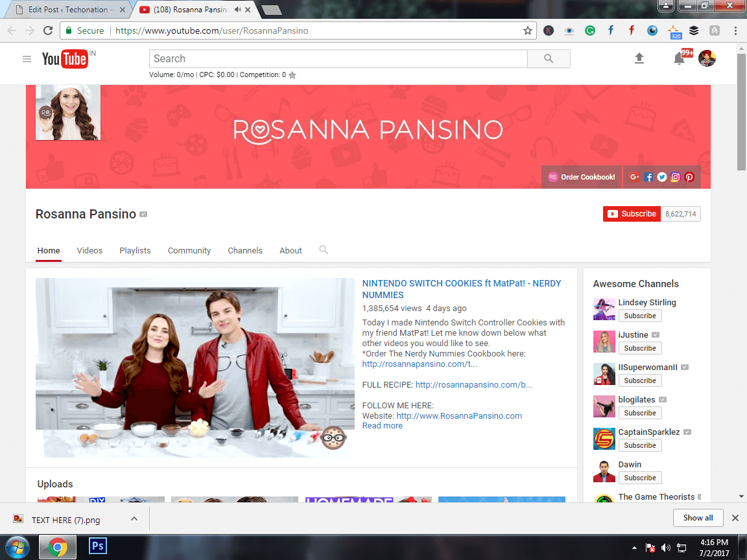Open the Channels tab
Image resolution: width=747 pixels, height=560 pixels.
(245, 250)
